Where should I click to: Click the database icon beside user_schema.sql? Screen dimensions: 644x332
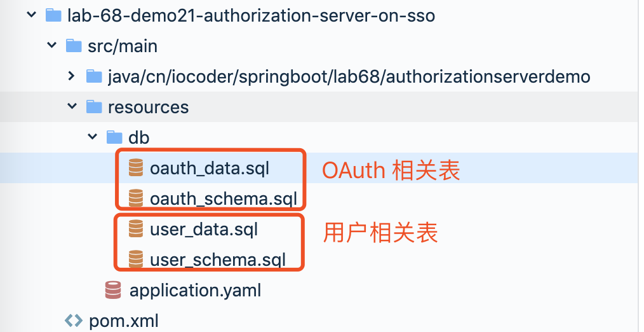(135, 259)
